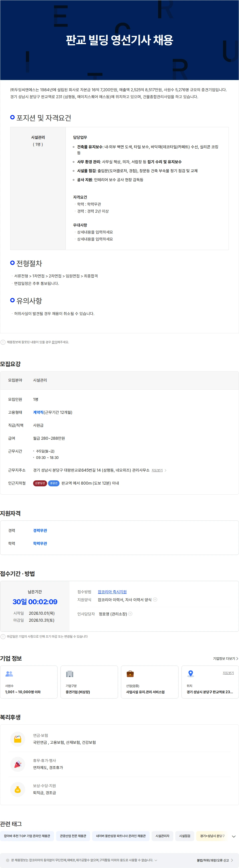This screenshot has height=868, width=239.
Task: Click the gray circle icon in the footer notice
Action: (x=8, y=860)
